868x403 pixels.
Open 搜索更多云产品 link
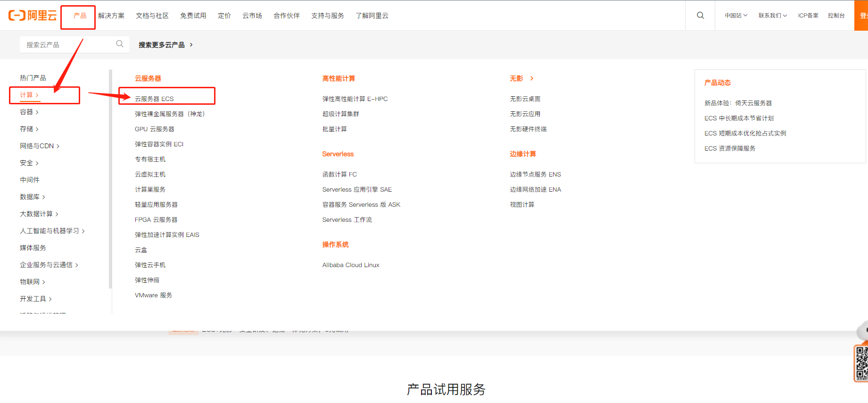click(x=165, y=45)
